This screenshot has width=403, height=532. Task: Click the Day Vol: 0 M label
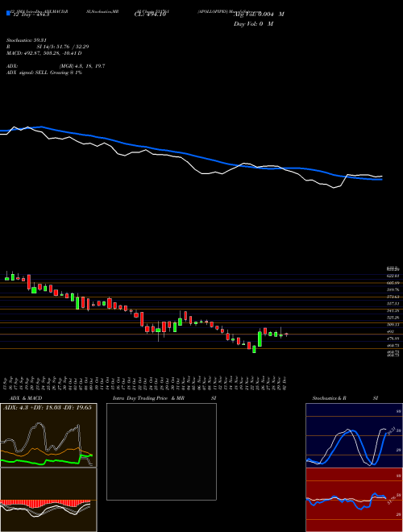point(253,24)
